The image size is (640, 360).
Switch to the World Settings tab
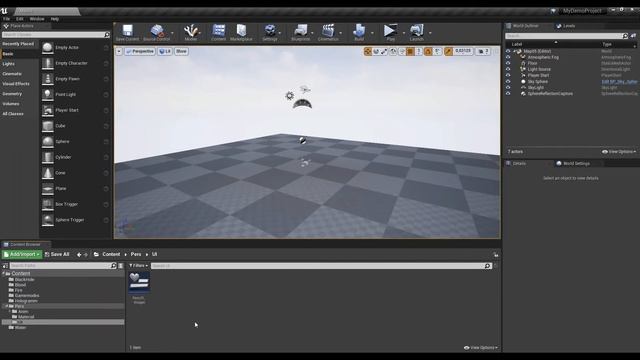[x=573, y=164]
